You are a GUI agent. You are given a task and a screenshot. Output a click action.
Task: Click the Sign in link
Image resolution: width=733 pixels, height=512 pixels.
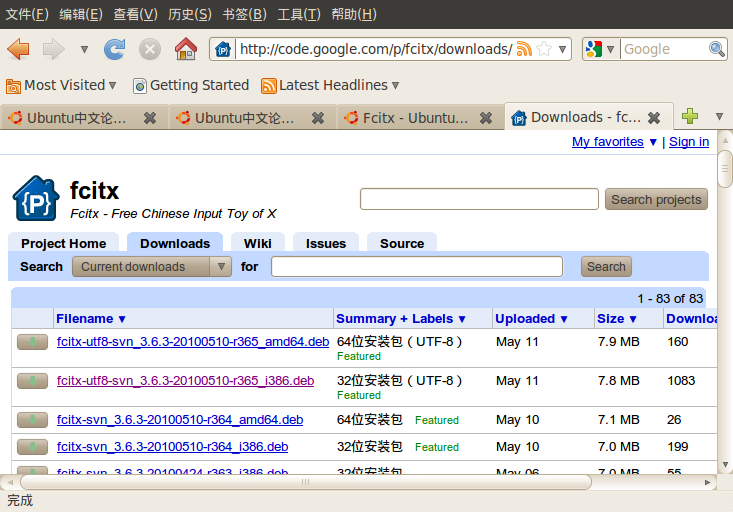pyautogui.click(x=689, y=142)
